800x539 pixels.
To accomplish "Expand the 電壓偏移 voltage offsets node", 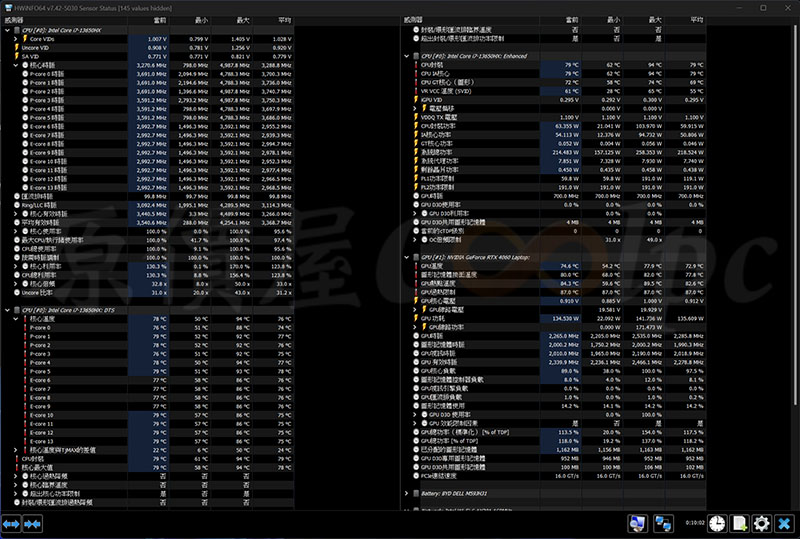I will pyautogui.click(x=415, y=108).
